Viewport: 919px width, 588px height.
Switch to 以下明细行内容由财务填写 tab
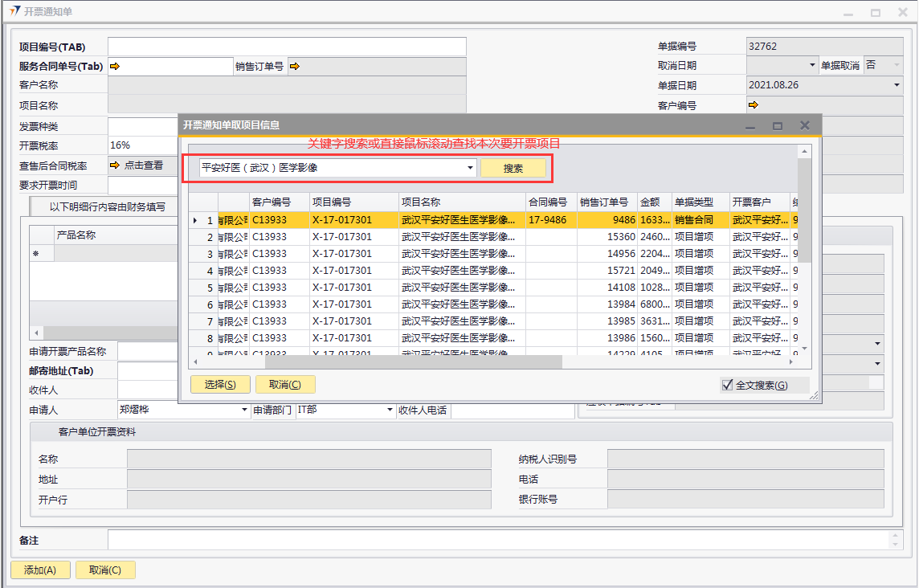pyautogui.click(x=107, y=207)
